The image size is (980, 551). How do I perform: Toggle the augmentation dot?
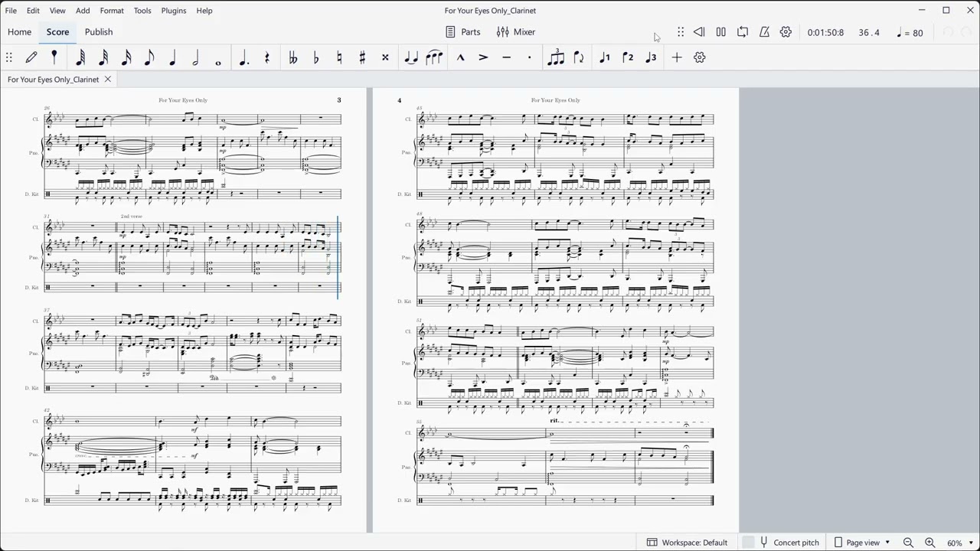point(244,57)
